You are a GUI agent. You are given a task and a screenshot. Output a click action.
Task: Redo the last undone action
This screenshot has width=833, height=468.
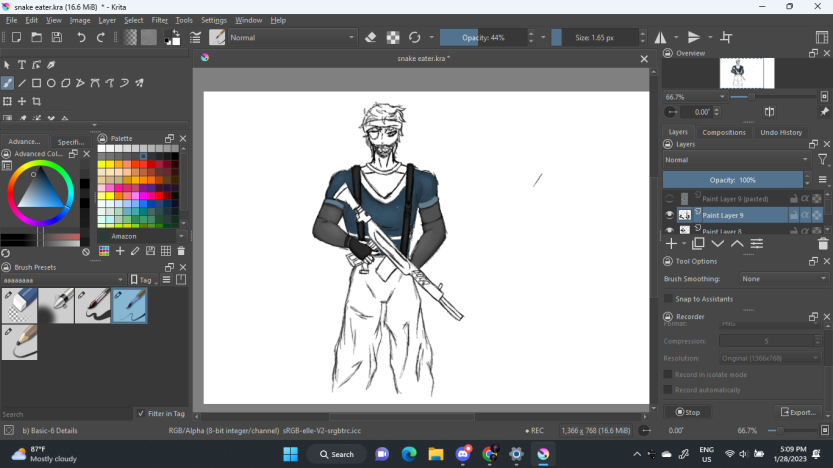point(100,37)
